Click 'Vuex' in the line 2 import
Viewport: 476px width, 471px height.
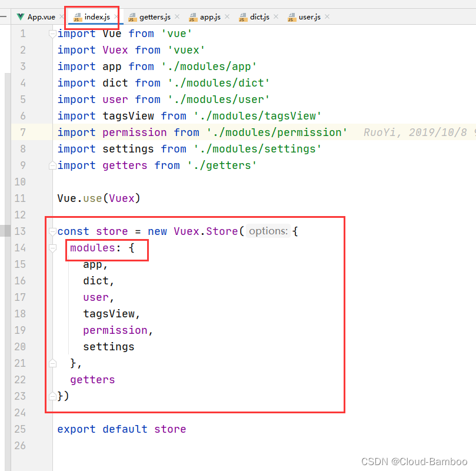pyautogui.click(x=115, y=50)
